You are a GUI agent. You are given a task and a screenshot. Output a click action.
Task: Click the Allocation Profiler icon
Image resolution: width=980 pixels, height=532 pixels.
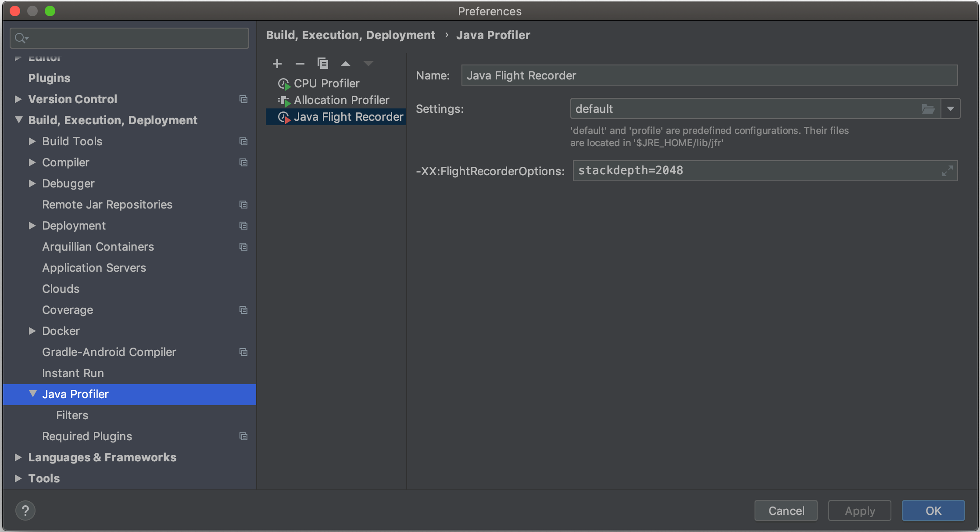click(286, 100)
